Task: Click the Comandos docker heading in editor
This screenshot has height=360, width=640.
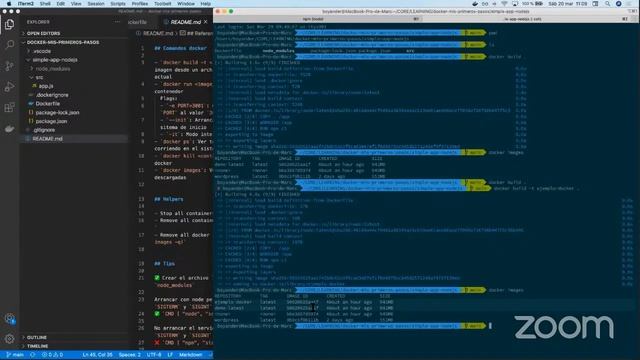Action: pyautogui.click(x=181, y=48)
